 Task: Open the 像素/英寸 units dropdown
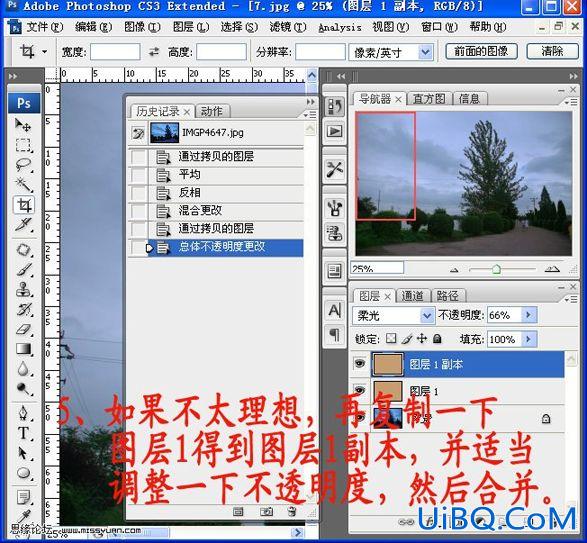point(425,52)
